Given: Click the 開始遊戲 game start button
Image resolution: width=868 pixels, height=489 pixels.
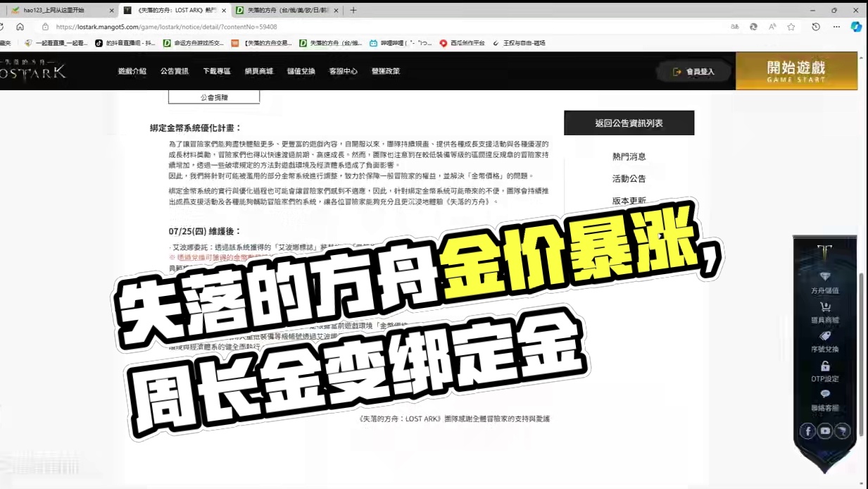Looking at the screenshot, I should [x=796, y=70].
